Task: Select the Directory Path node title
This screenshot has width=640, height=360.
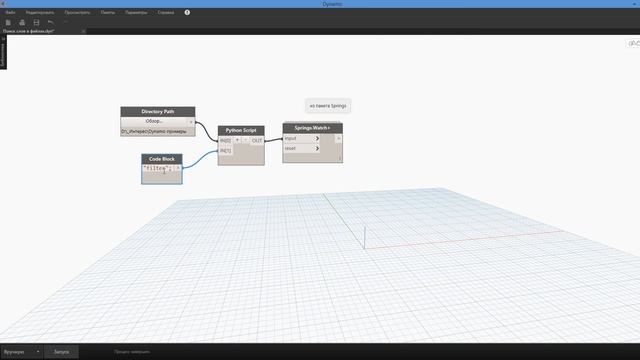Action: pyautogui.click(x=158, y=111)
